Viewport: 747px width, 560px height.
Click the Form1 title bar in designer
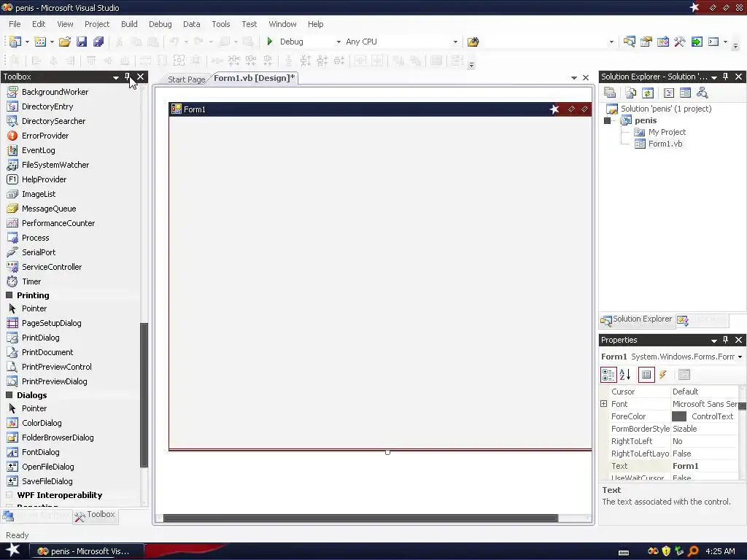[x=380, y=109]
